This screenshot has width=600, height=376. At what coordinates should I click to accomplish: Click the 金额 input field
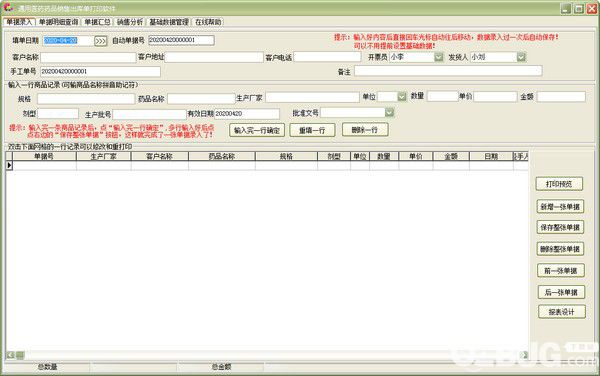coord(561,97)
